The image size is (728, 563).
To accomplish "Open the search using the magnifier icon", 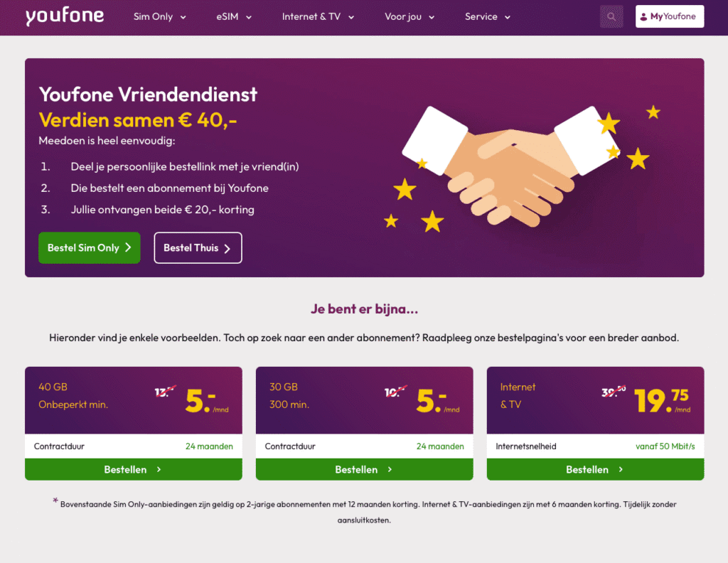I will (x=611, y=16).
